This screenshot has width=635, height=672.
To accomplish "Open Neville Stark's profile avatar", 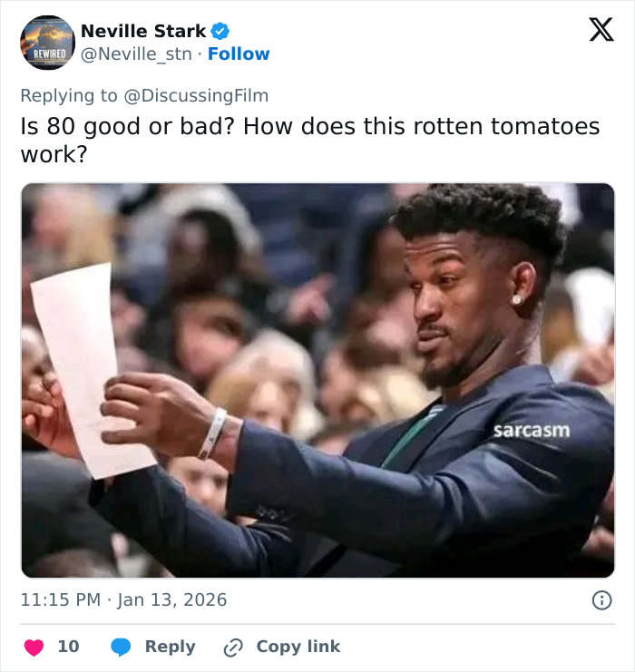I will click(47, 43).
